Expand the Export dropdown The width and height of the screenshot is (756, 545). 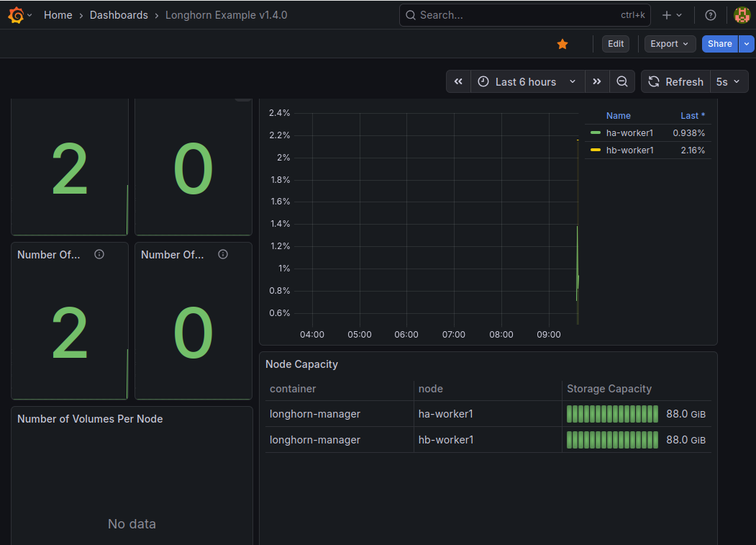point(670,44)
